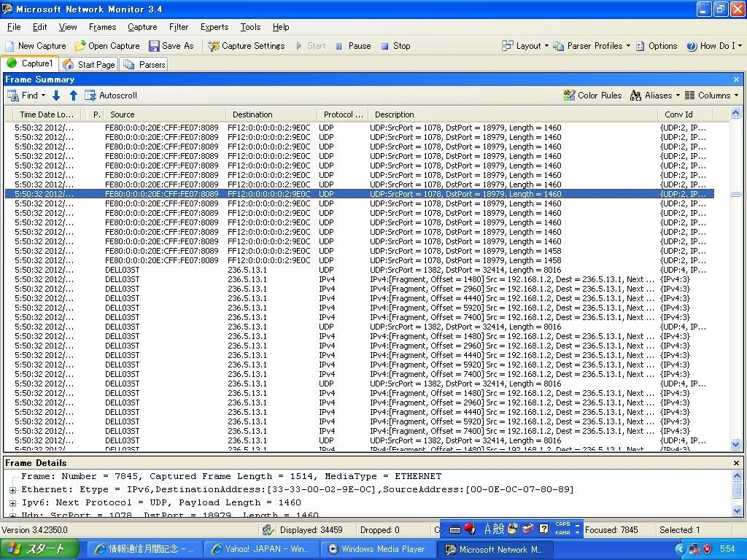747x560 pixels.
Task: Switch to the Capture1 tab
Action: point(30,63)
